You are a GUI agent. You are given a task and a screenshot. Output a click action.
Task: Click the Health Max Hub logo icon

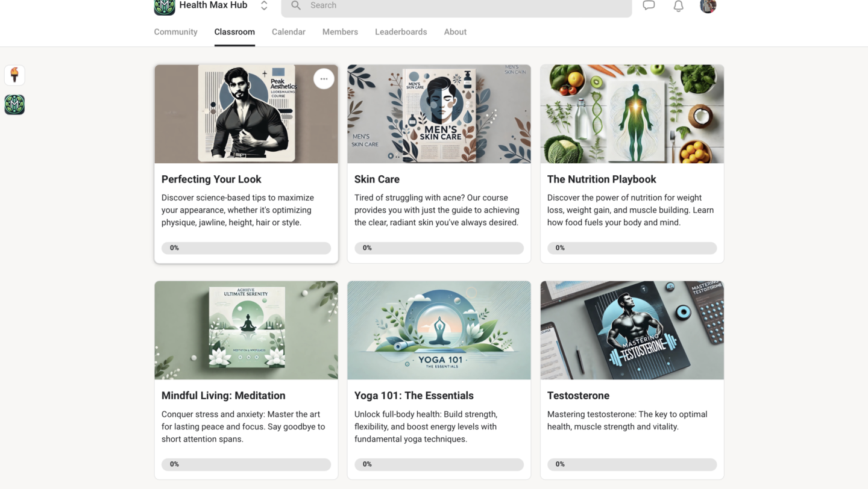pos(165,7)
